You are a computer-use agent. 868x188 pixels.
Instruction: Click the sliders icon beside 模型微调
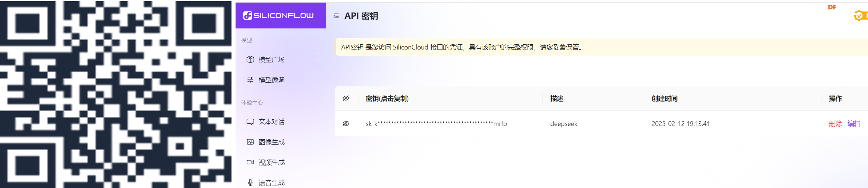point(250,80)
